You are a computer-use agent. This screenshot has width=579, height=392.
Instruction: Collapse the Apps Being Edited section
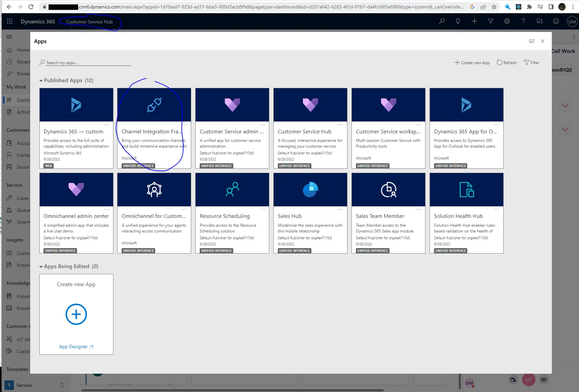(41, 267)
